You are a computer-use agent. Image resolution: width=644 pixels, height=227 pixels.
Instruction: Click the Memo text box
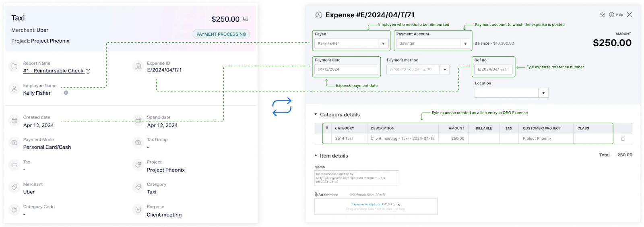click(x=357, y=178)
